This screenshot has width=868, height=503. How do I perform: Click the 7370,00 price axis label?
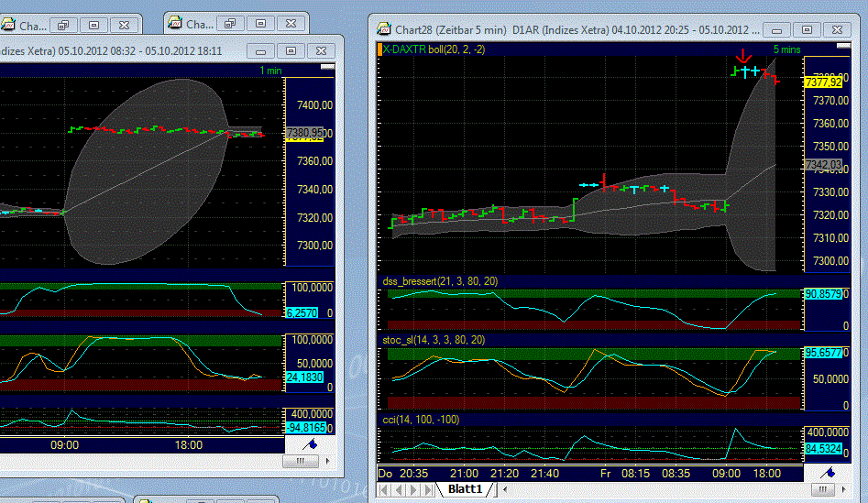pos(831,101)
